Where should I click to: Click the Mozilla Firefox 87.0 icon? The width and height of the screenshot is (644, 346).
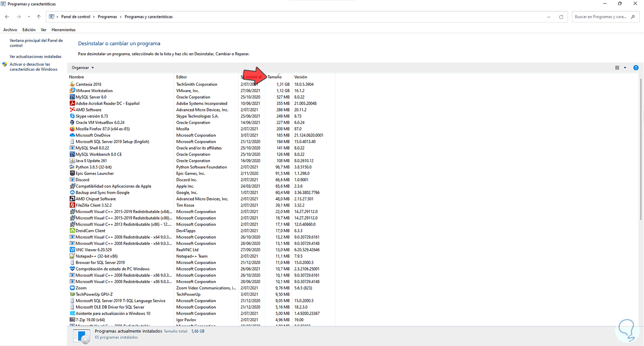click(x=72, y=129)
